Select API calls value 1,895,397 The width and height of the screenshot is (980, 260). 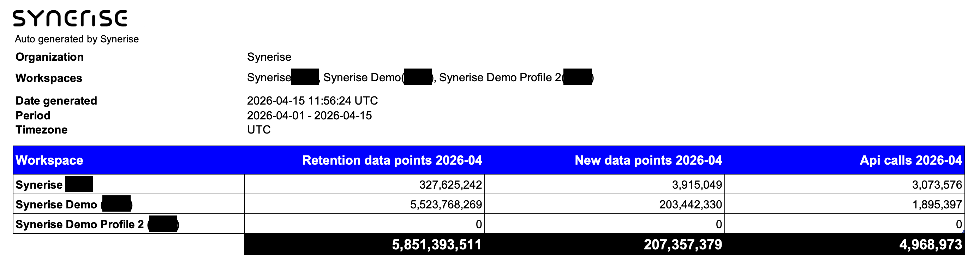point(937,205)
